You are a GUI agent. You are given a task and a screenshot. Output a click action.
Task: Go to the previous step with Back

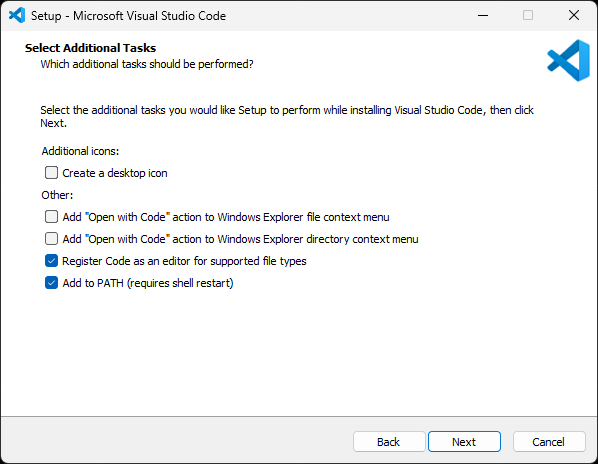389,442
